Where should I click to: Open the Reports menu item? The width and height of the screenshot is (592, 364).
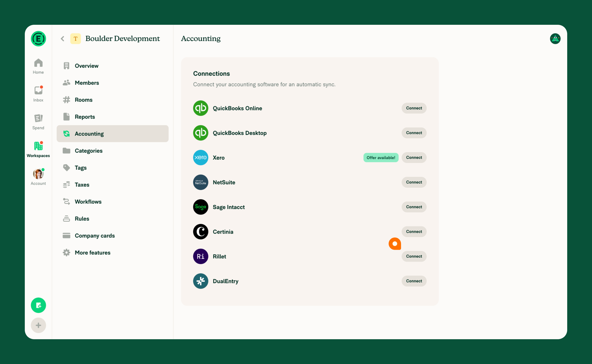pyautogui.click(x=113, y=117)
